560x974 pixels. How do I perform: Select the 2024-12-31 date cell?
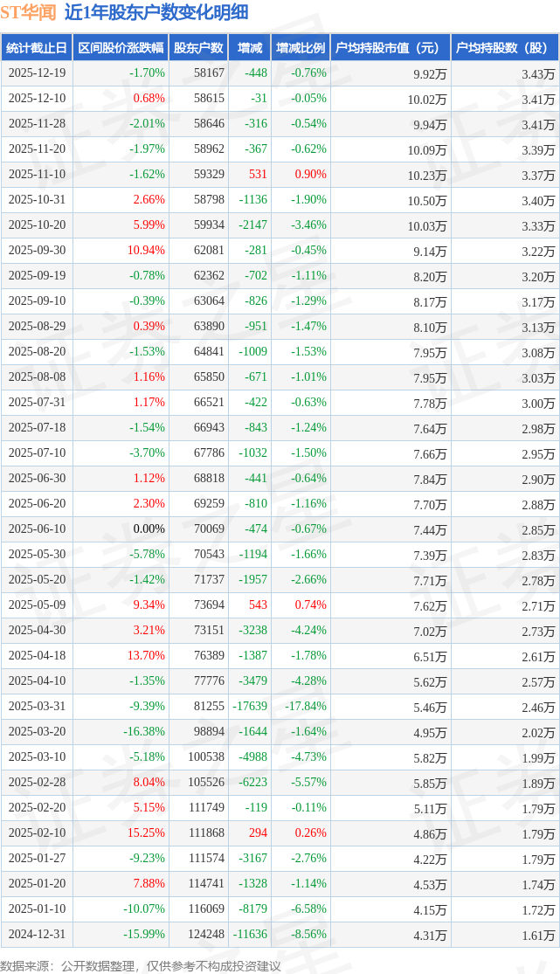(37, 935)
